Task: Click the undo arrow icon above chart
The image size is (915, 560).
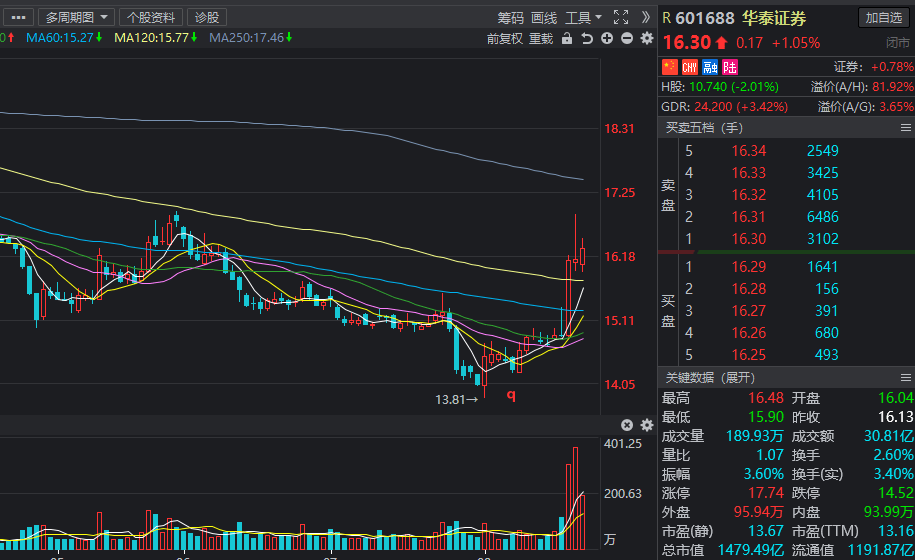Action: tap(587, 38)
